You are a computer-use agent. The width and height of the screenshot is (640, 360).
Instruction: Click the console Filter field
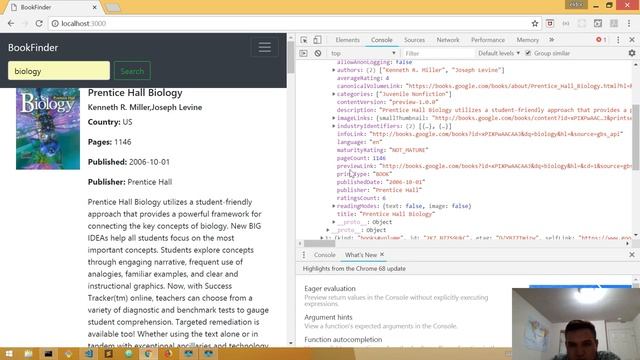(x=438, y=53)
